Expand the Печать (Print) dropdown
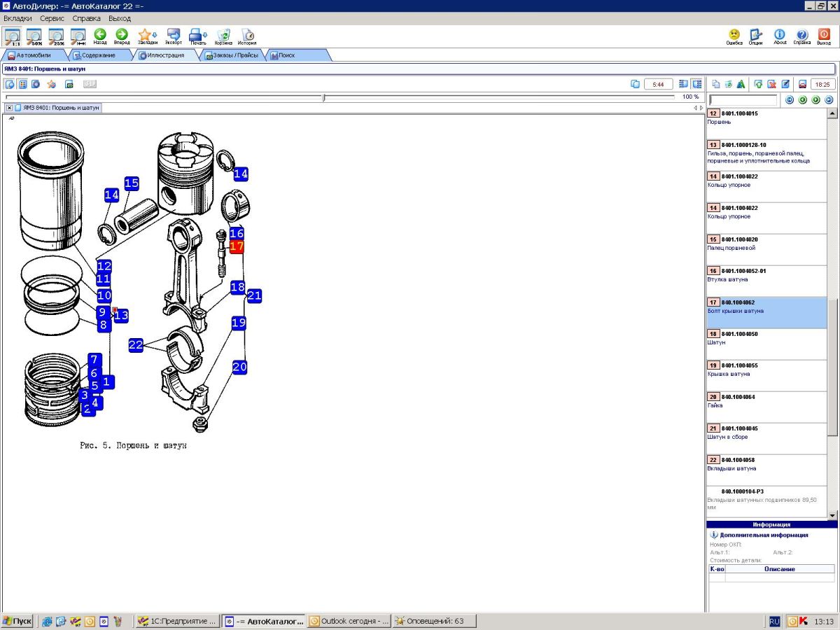840x630 pixels. pos(205,35)
